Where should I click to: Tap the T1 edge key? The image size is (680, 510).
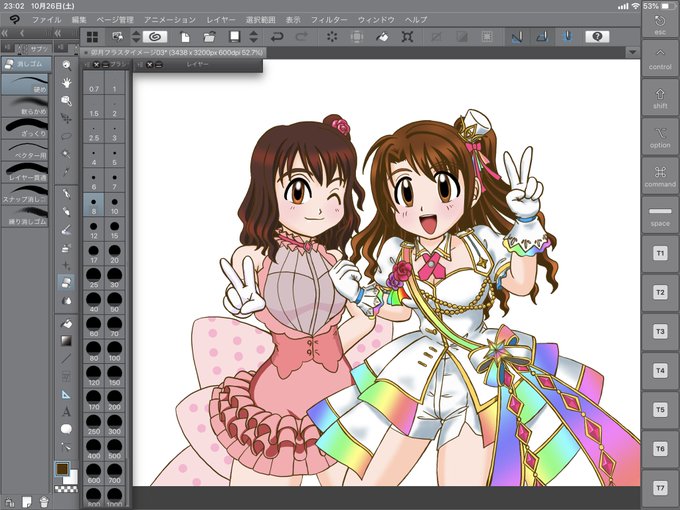pyautogui.click(x=660, y=253)
